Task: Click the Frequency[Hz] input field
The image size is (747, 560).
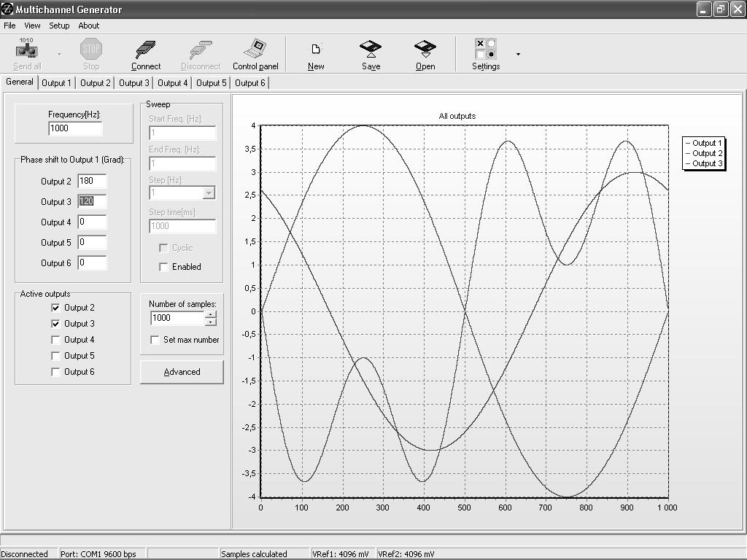Action: [x=75, y=128]
